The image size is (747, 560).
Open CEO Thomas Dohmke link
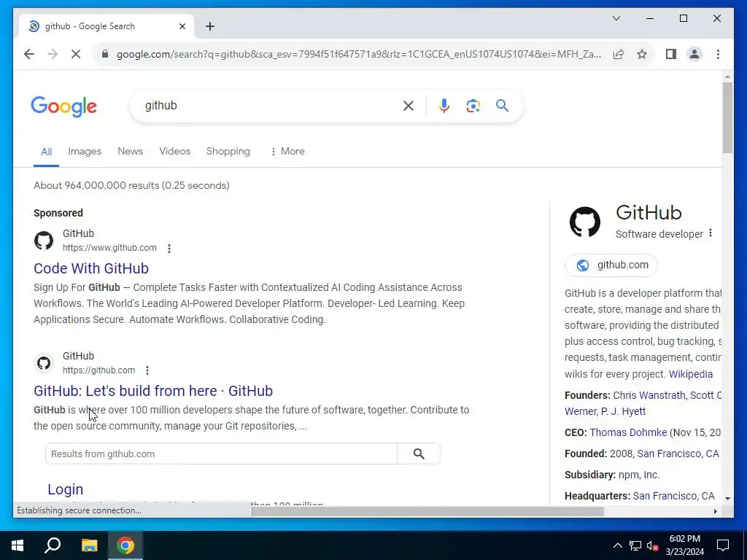pos(628,432)
